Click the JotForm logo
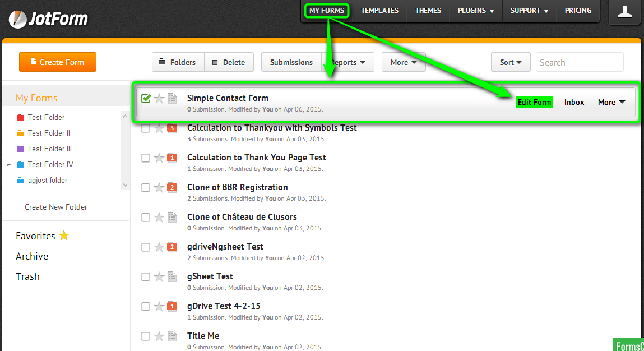The image size is (644, 351). [x=48, y=19]
